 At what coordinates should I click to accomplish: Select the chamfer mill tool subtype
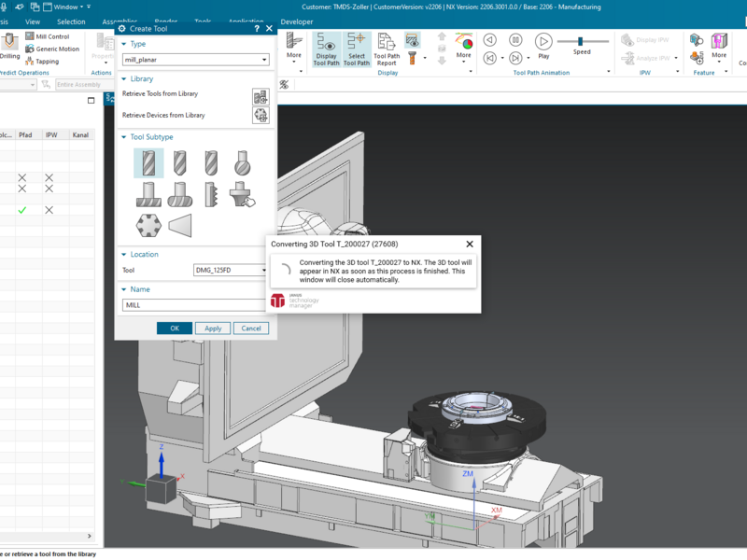(179, 162)
